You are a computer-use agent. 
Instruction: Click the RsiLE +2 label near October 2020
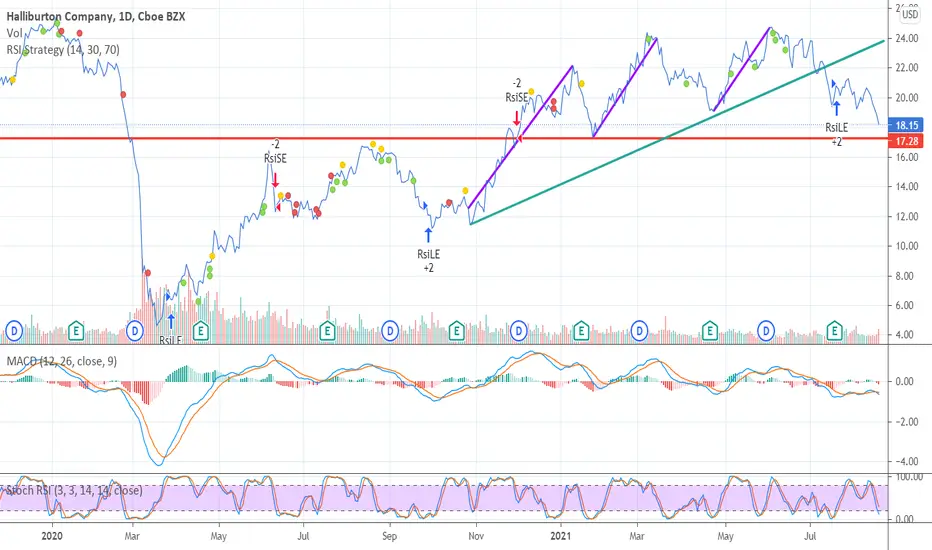pos(429,261)
